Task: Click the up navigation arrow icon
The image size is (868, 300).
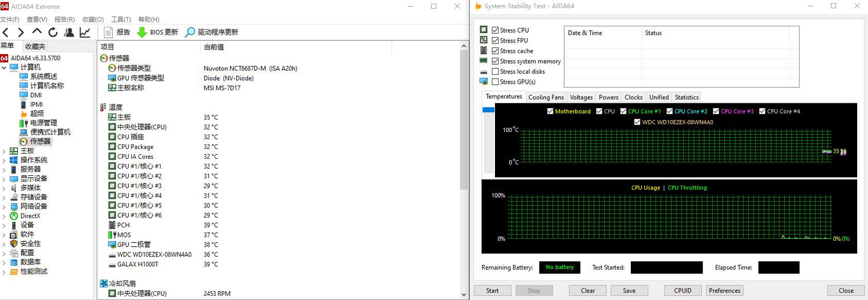Action: pyautogui.click(x=37, y=33)
